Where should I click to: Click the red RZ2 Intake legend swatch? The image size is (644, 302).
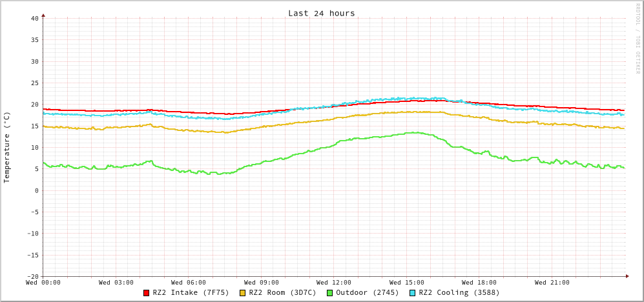pyautogui.click(x=147, y=293)
